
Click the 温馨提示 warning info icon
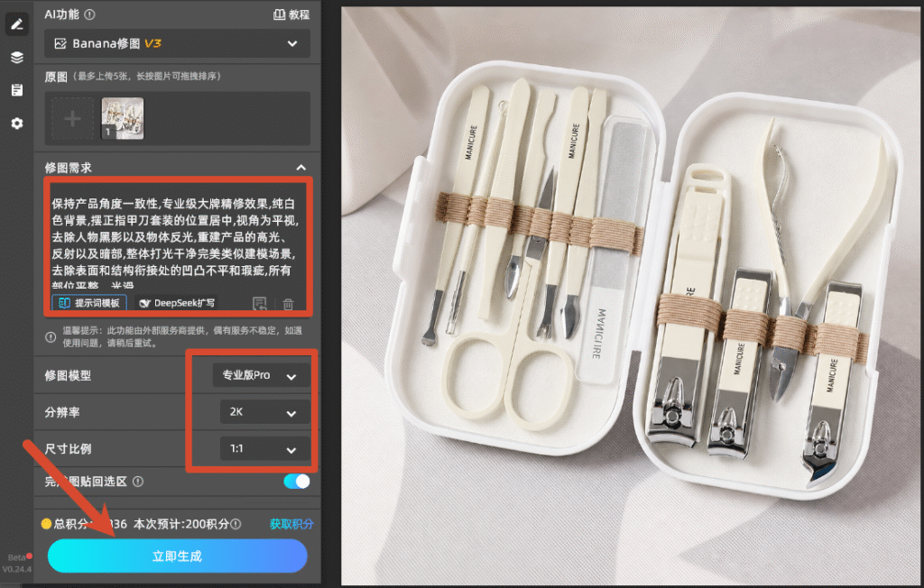pos(51,337)
